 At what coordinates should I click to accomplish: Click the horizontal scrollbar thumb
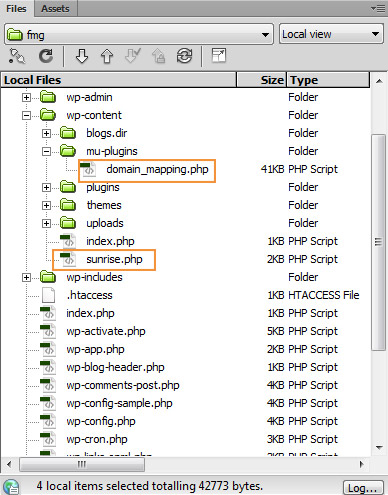[82, 464]
